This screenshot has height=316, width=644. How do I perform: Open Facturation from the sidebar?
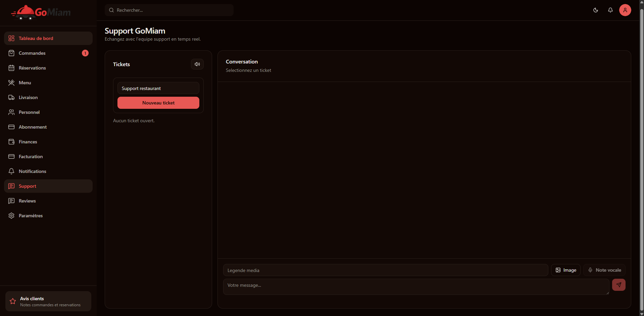(x=48, y=156)
